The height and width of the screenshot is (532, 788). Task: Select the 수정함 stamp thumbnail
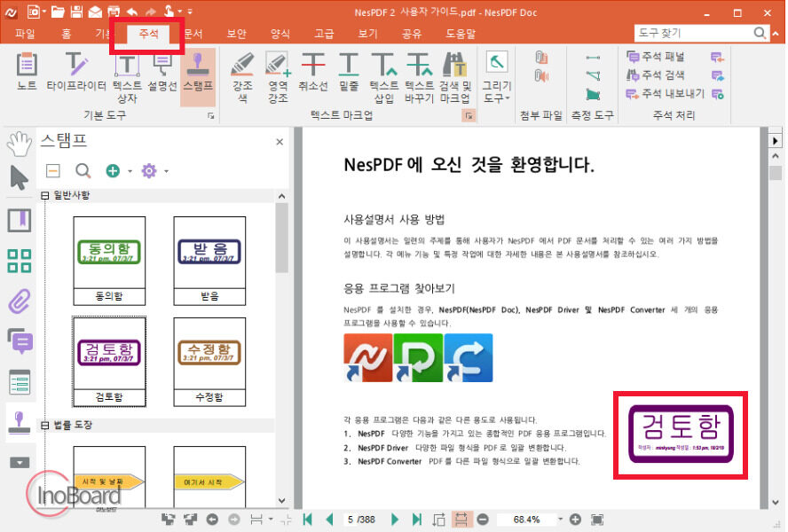[209, 362]
